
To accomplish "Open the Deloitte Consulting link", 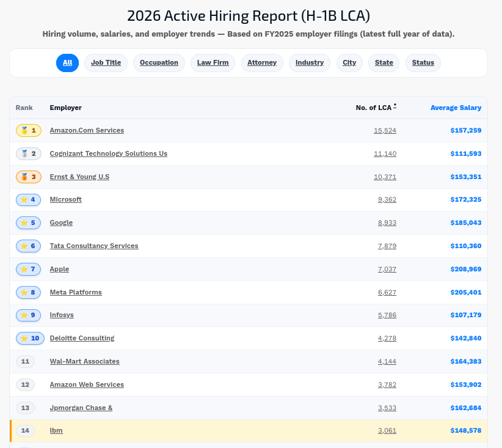I will coord(82,338).
